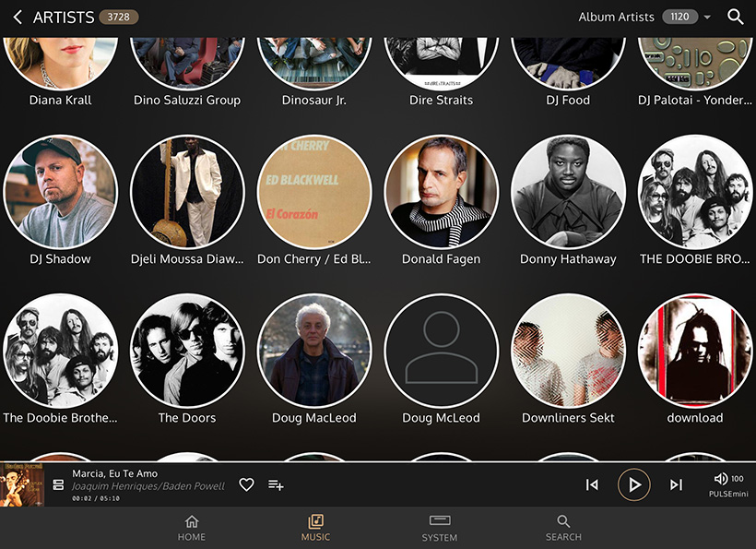The height and width of the screenshot is (549, 756).
Task: Click the back arrow beside ARTISTS
Action: pos(18,18)
